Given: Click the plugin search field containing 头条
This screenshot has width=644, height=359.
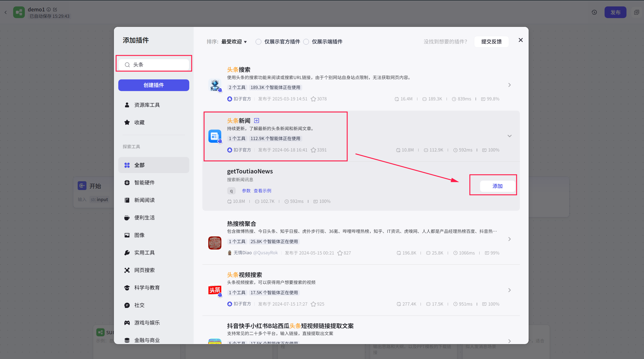Looking at the screenshot, I should (158, 65).
